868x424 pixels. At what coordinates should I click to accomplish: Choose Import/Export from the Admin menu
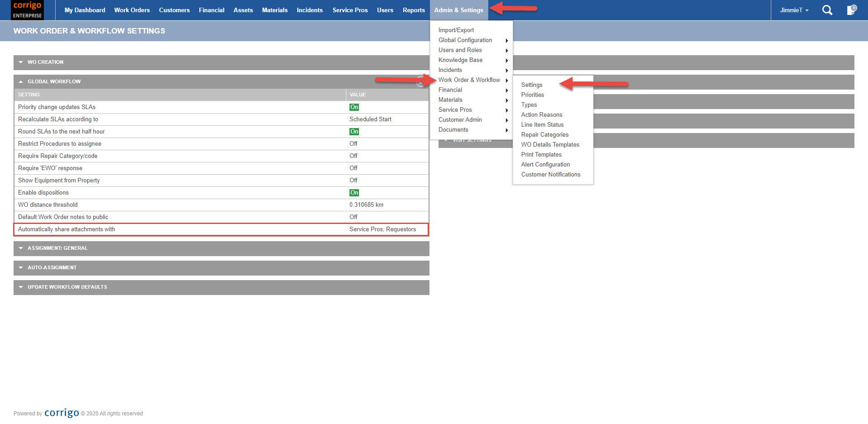click(x=456, y=30)
